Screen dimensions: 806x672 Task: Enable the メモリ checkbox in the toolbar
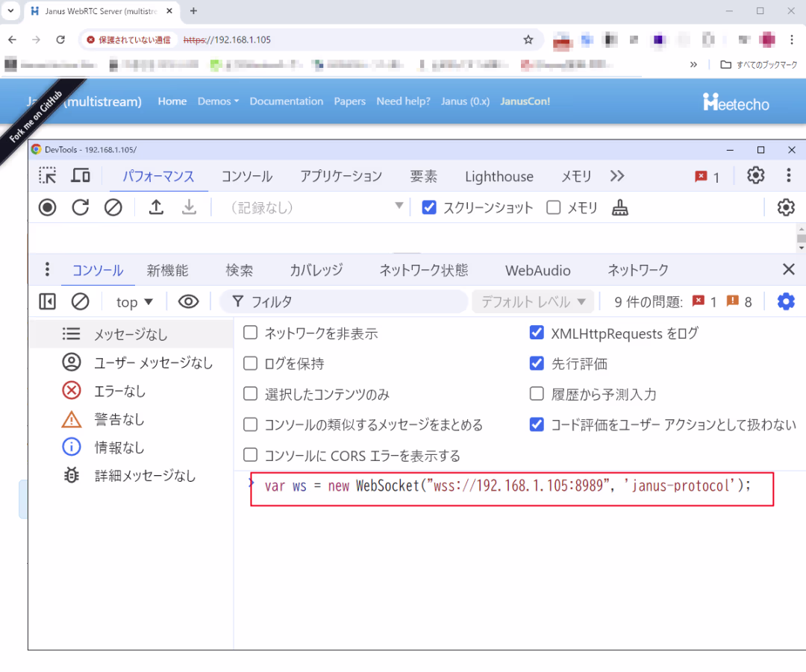click(553, 207)
